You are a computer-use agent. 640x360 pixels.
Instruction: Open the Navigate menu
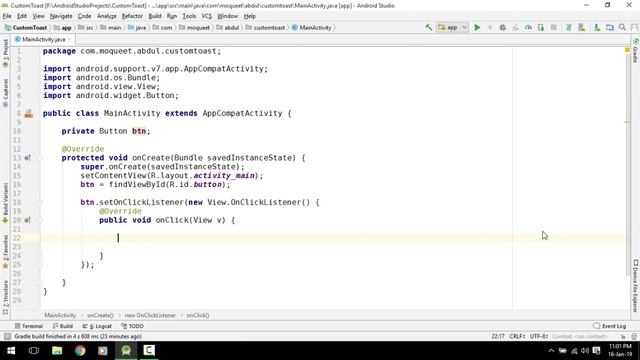pos(61,16)
